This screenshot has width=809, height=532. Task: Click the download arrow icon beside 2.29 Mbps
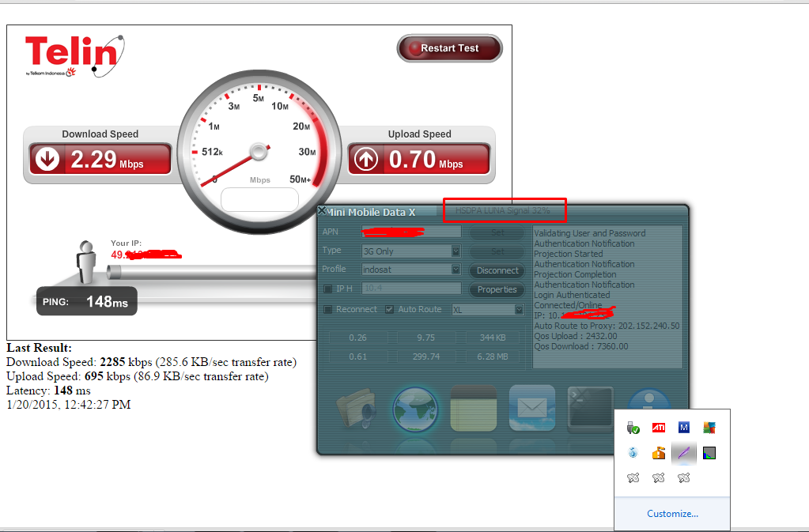coord(47,159)
